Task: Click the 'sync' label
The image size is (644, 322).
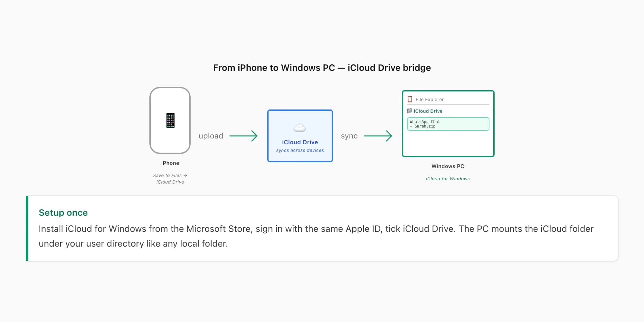Action: coord(349,136)
